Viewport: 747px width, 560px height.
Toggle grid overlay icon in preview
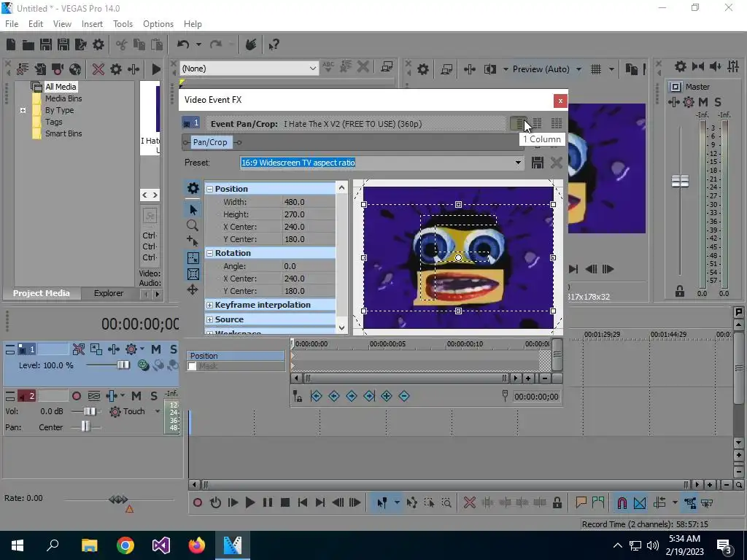[x=596, y=69]
